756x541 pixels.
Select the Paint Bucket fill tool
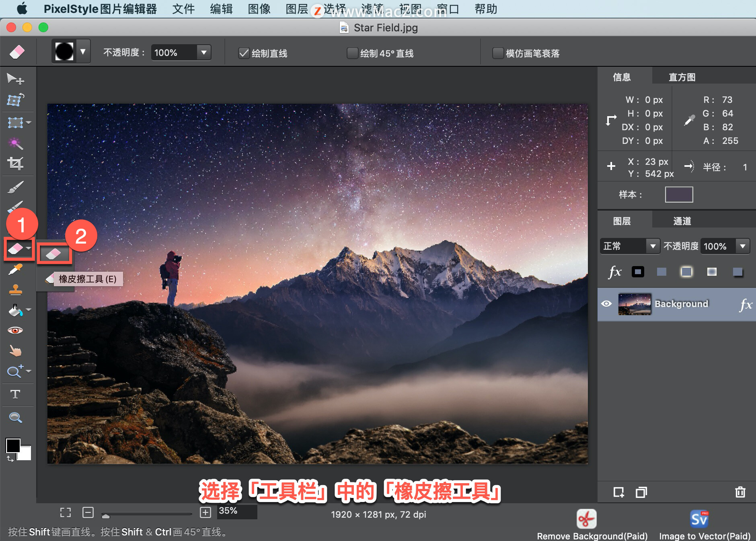click(x=15, y=310)
